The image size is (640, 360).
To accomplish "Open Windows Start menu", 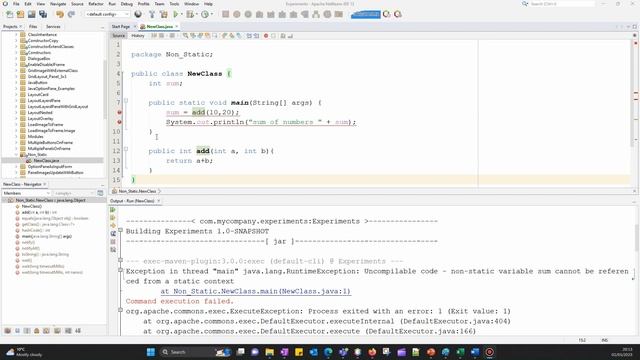I will 151,352.
